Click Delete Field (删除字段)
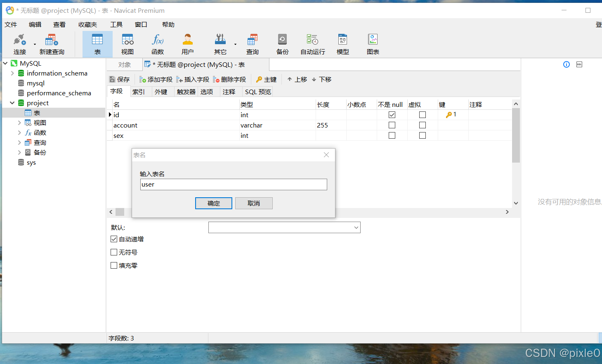 (229, 79)
